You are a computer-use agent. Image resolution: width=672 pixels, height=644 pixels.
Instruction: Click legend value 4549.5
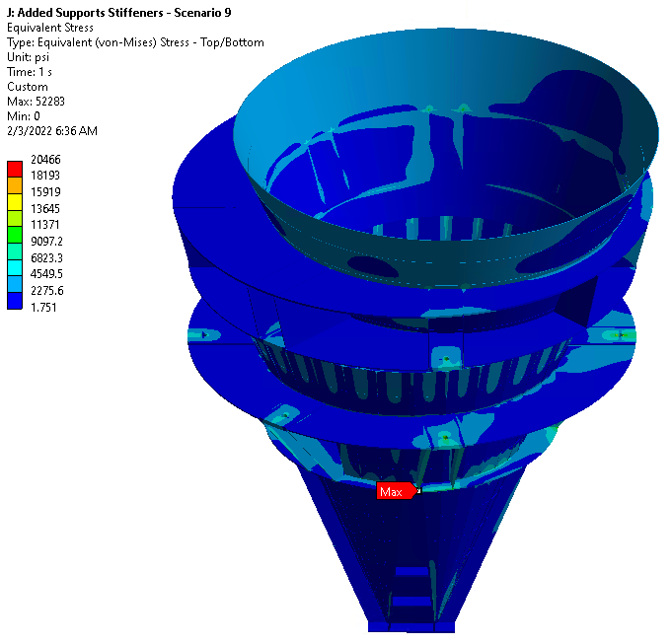click(46, 274)
